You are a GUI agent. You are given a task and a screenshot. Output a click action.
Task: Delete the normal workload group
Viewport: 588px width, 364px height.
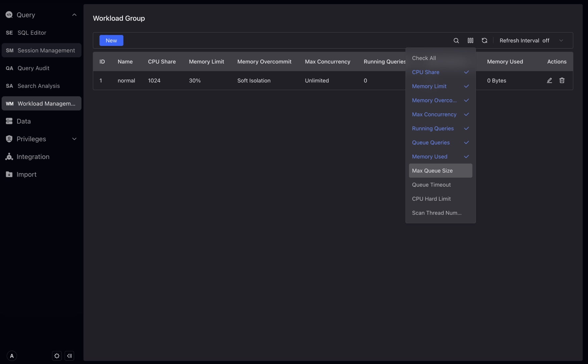pos(562,81)
